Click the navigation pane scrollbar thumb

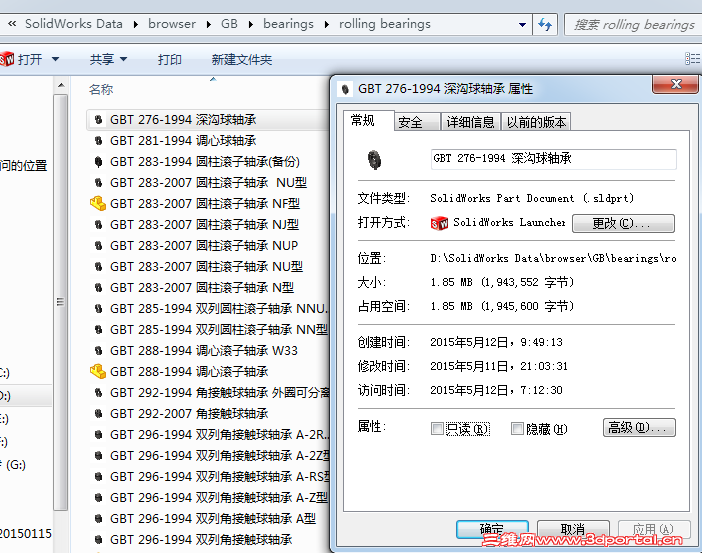(61, 302)
